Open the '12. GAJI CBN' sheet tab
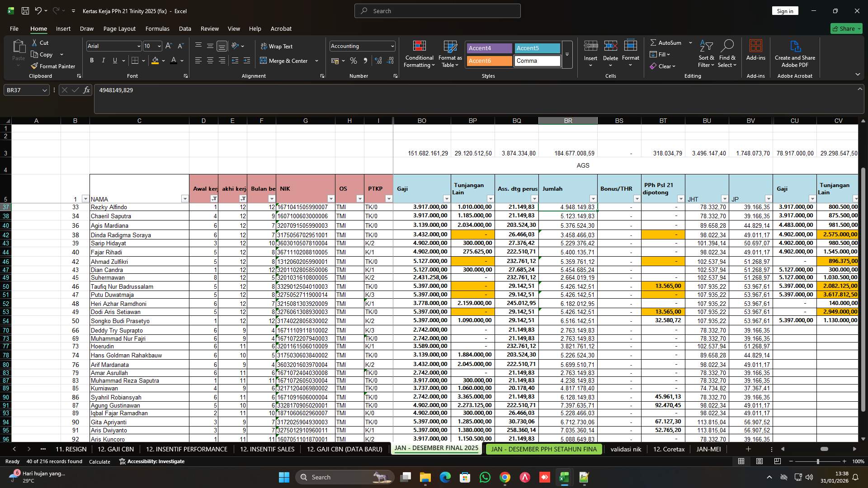The width and height of the screenshot is (868, 488). (x=115, y=449)
